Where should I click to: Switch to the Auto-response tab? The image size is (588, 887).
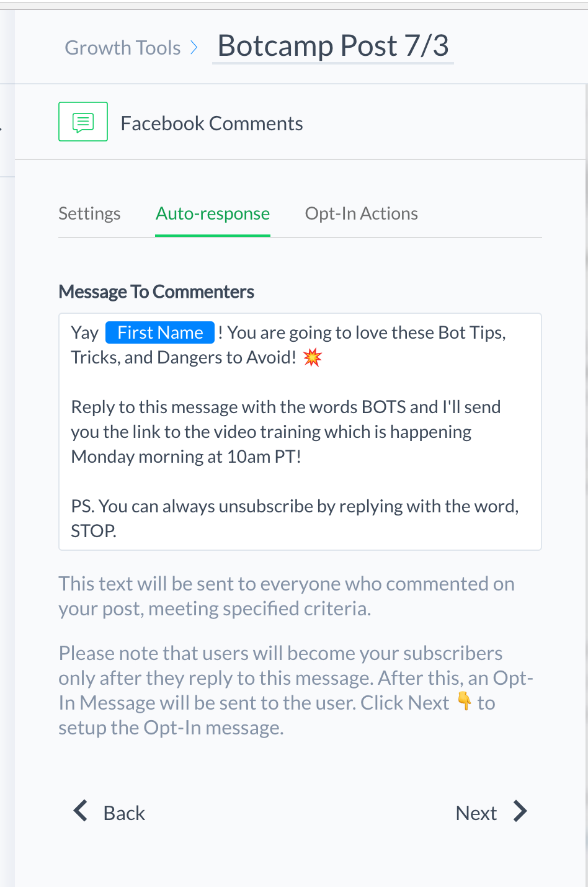213,213
